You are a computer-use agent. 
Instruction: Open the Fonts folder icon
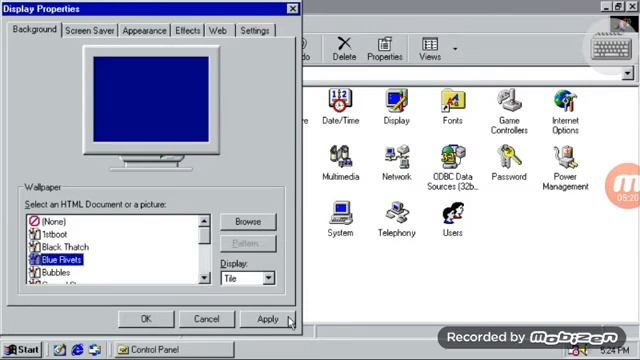point(452,106)
